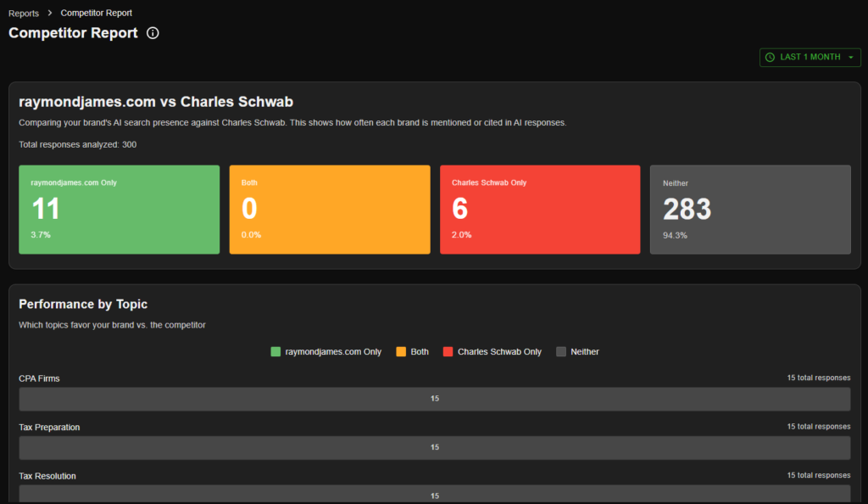Click the 2.0% value in red card
Screen dimensions: 868x504
tap(462, 235)
